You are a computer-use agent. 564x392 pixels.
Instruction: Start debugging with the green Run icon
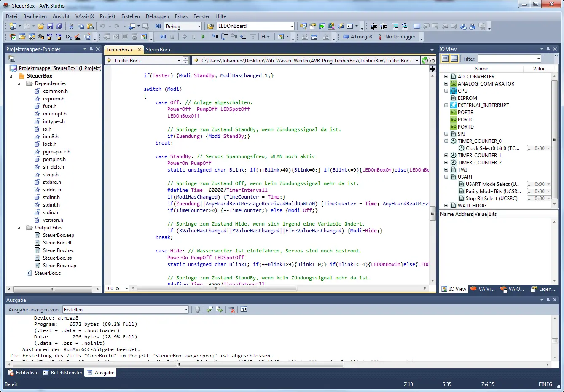pos(203,37)
